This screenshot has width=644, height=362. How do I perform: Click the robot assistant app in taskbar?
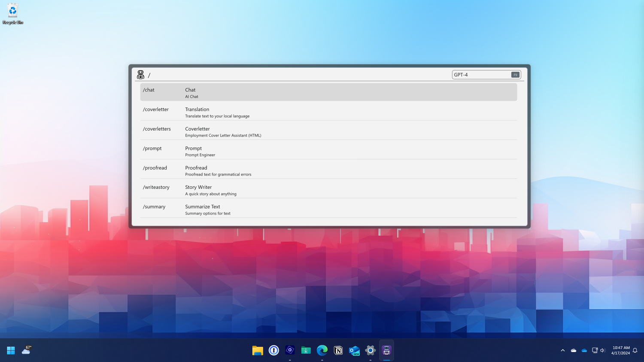tap(386, 350)
